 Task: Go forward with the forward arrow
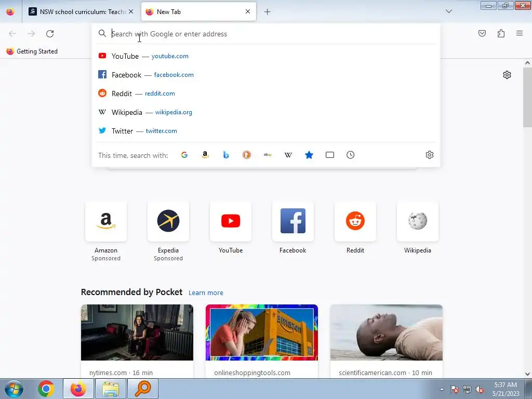click(31, 34)
